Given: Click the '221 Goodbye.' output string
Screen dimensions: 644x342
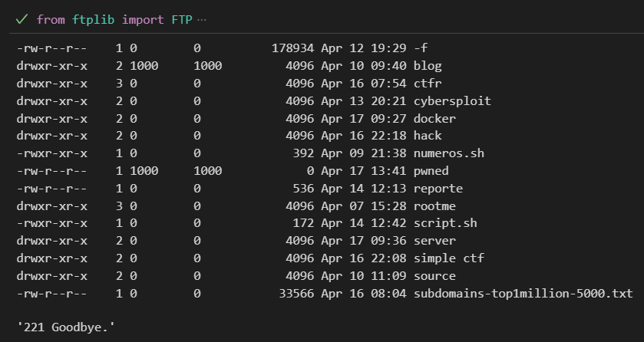Looking at the screenshot, I should [x=66, y=327].
